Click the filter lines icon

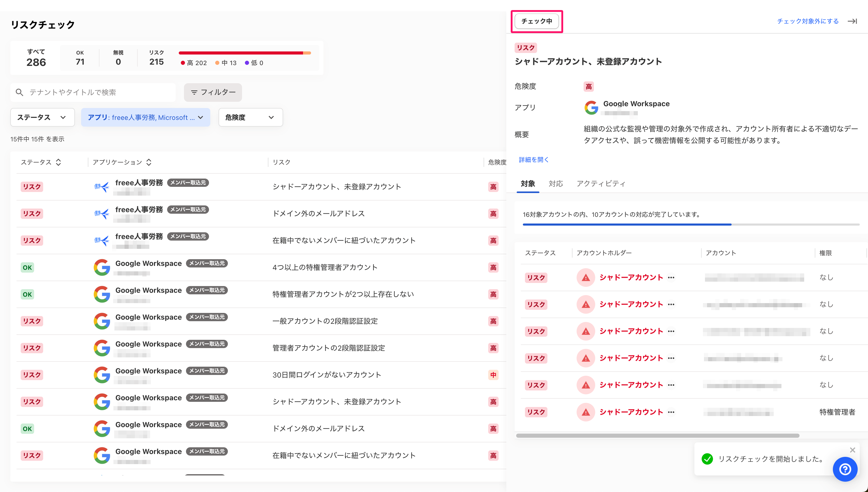tap(194, 92)
